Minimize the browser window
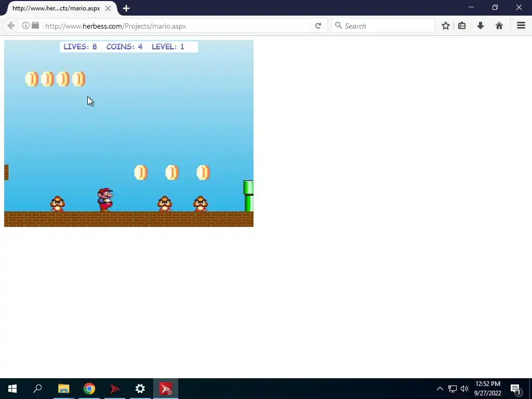This screenshot has height=399, width=532. click(471, 7)
